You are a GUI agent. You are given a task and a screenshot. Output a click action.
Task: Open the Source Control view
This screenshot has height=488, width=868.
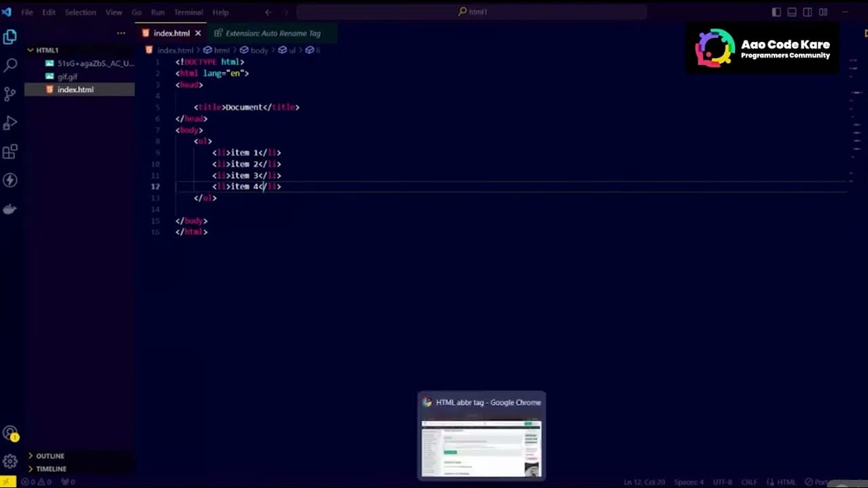tap(10, 94)
